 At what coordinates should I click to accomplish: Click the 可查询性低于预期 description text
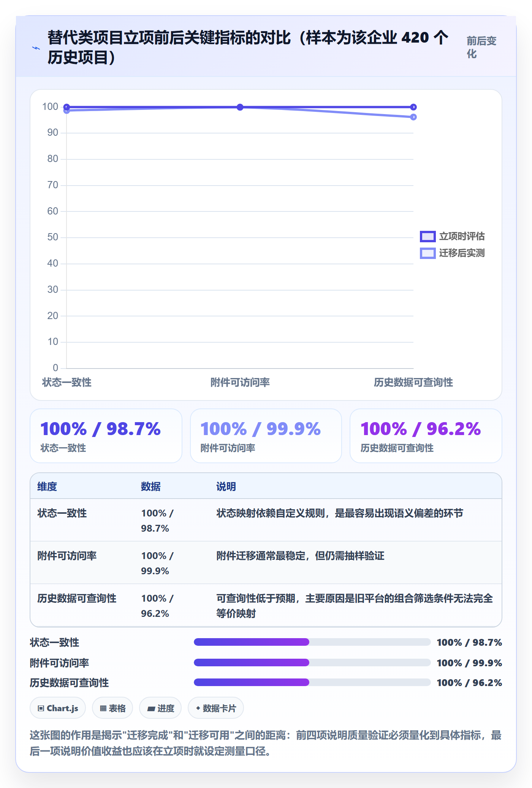(355, 606)
